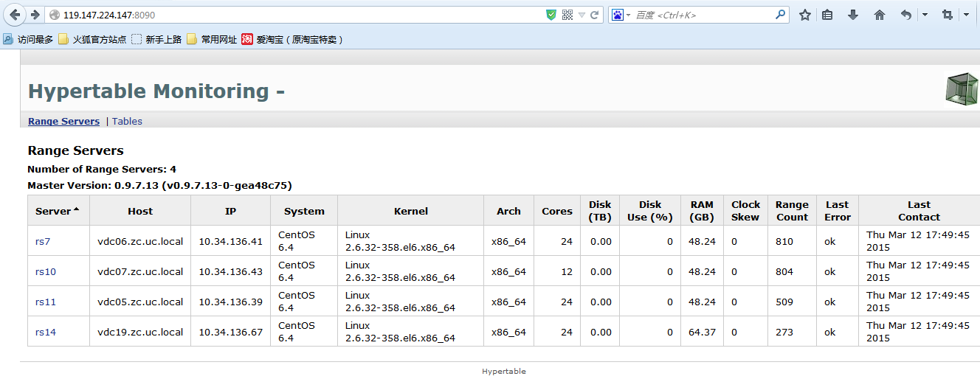Image resolution: width=980 pixels, height=379 pixels.
Task: Click the RAM value 64.37
Action: click(702, 332)
